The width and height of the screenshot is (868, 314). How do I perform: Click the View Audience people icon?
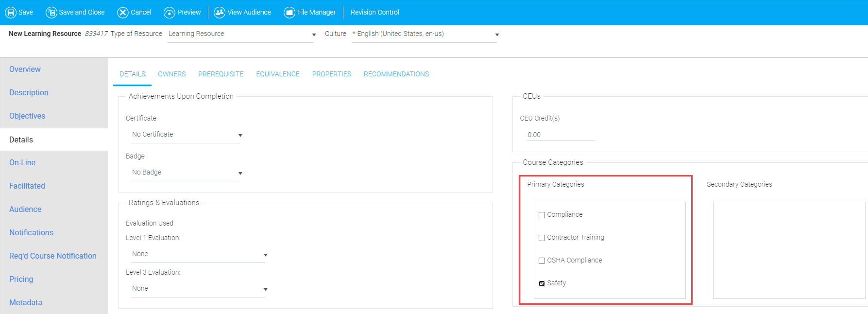coord(220,13)
